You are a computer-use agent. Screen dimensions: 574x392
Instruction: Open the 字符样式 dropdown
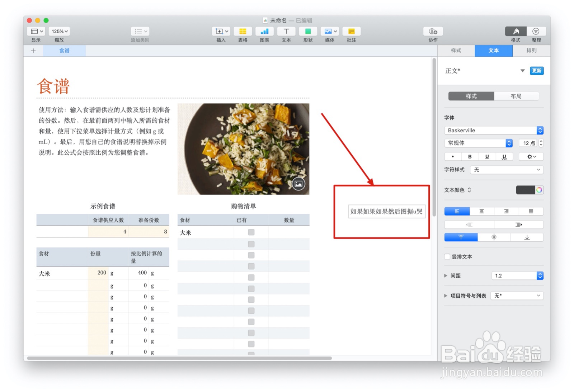tap(506, 170)
